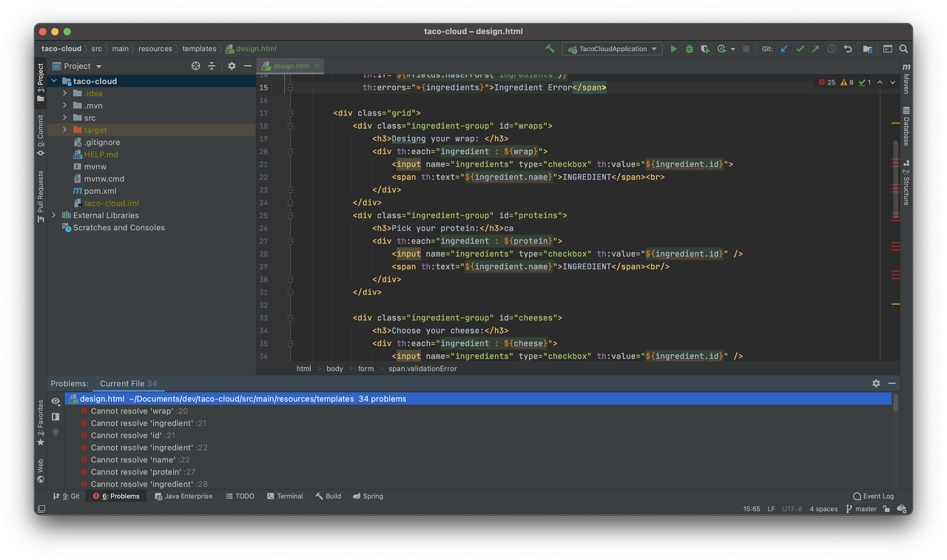The image size is (947, 560).
Task: Open the Event Log
Action: point(873,496)
